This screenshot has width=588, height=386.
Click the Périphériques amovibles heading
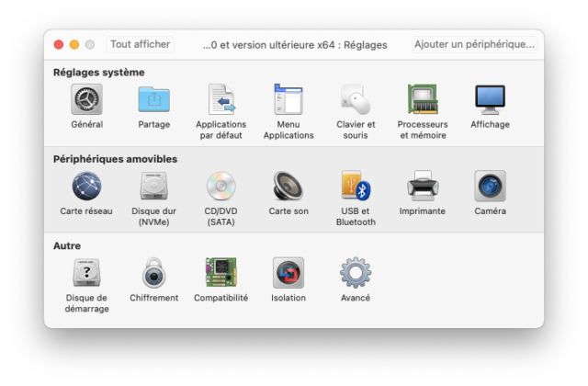click(115, 159)
